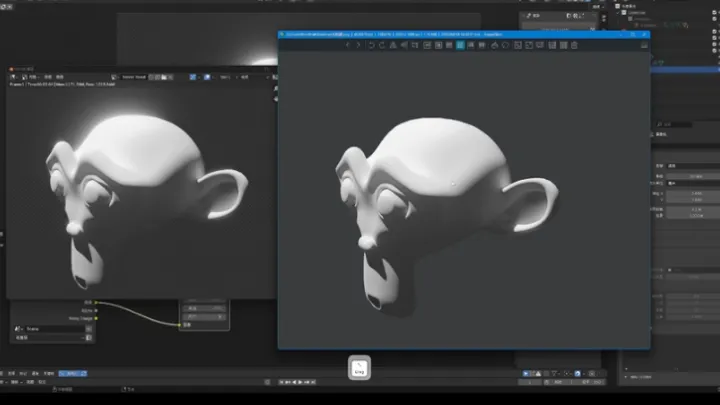
Task: Click the droplet-shaped icon in viewer toolbar
Action: [495, 45]
